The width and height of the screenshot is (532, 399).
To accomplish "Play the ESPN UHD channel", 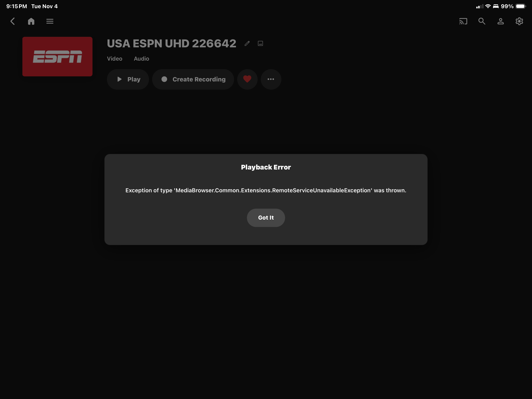I will 128,79.
